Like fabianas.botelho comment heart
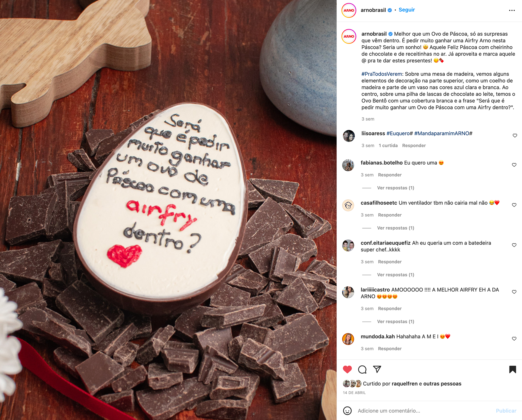Image resolution: width=522 pixels, height=420 pixels. [514, 165]
